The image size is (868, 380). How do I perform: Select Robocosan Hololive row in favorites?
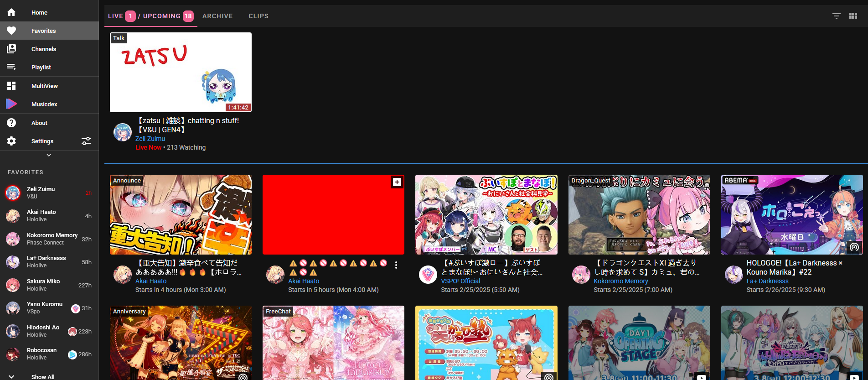pos(49,354)
